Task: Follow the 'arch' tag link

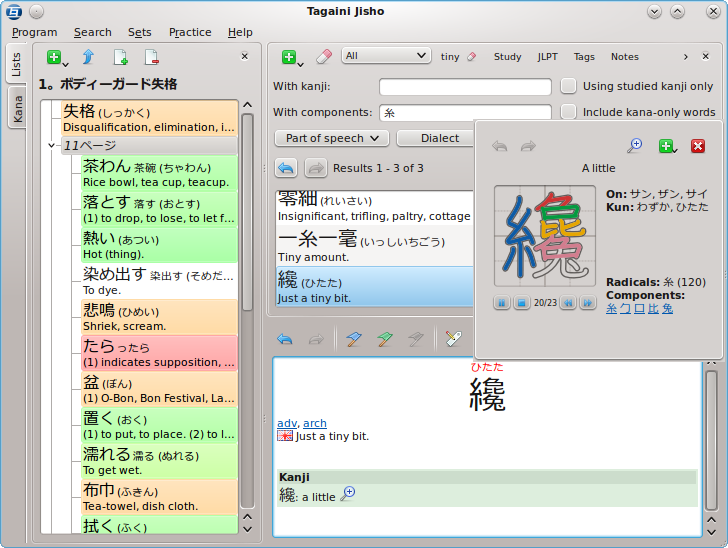Action: tap(315, 423)
